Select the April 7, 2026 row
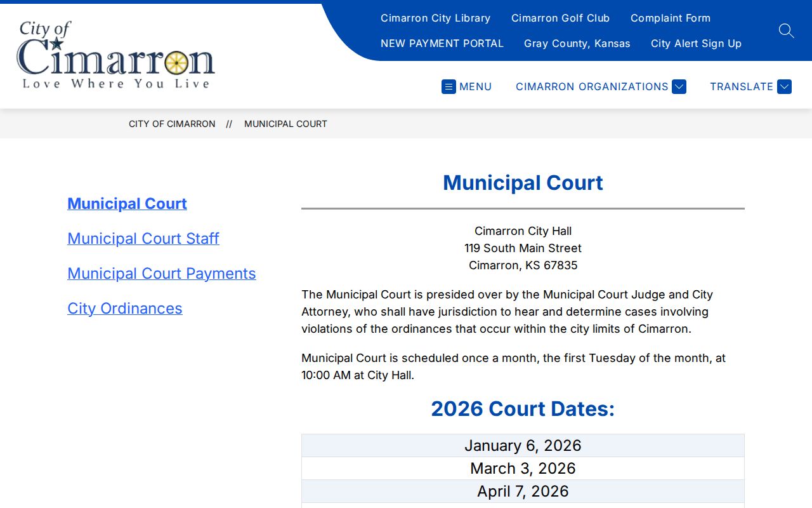 [523, 491]
